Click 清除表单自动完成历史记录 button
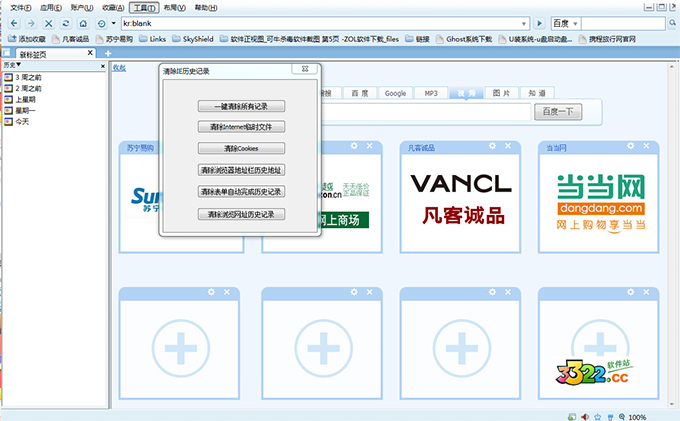This screenshot has width=680, height=421. point(241,192)
